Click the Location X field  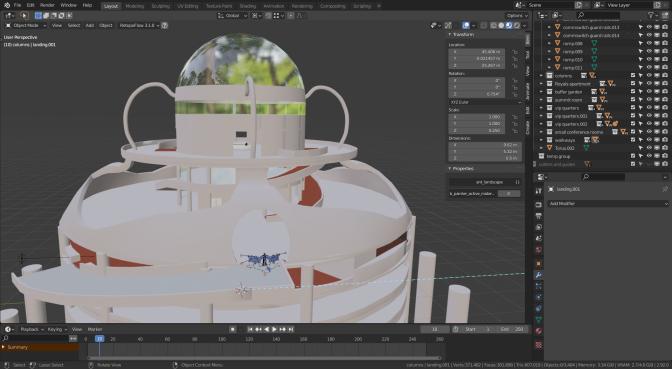[x=477, y=51]
